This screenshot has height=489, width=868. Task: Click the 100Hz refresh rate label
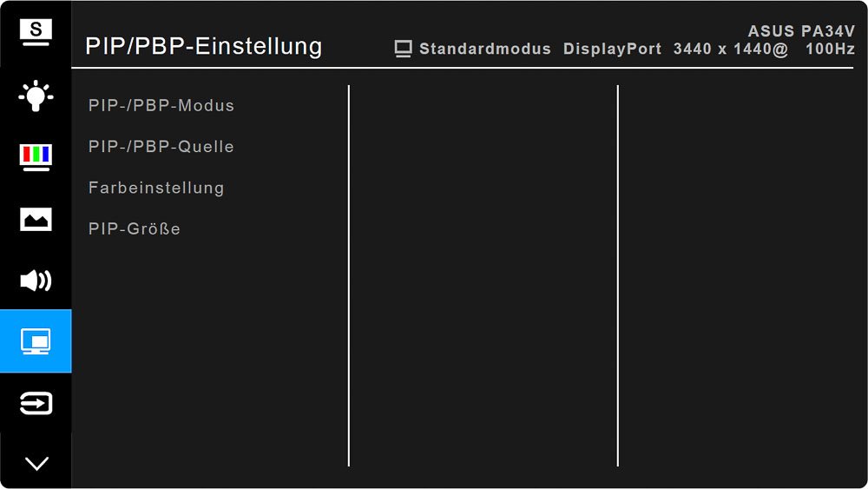831,49
